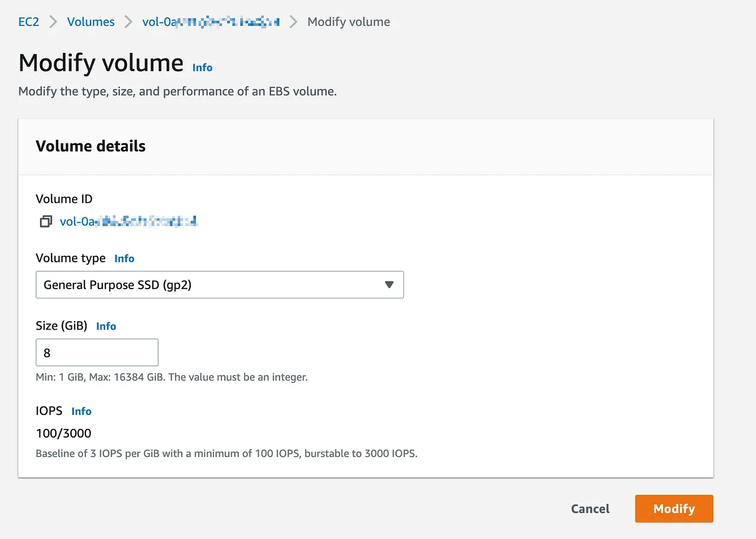Click the baseline IOPS value 100/3000
The image size is (756, 539).
click(x=63, y=433)
